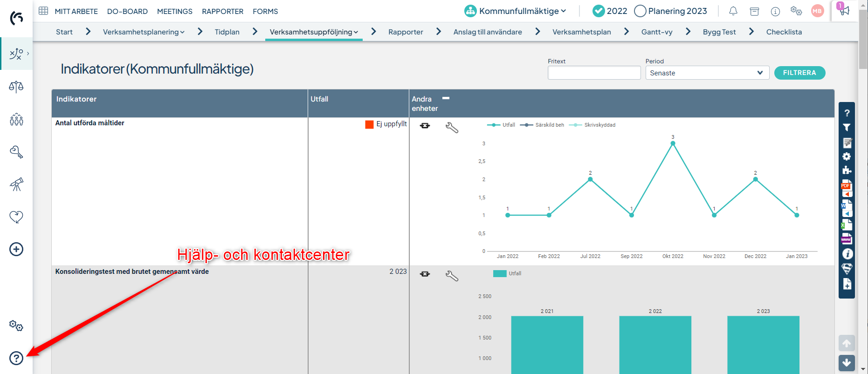Open the megaphone news icon with badge

pyautogui.click(x=844, y=10)
